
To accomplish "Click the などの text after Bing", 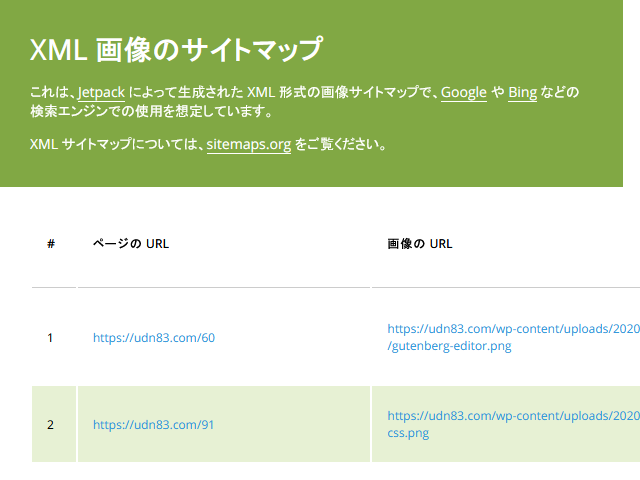I will click(560, 92).
